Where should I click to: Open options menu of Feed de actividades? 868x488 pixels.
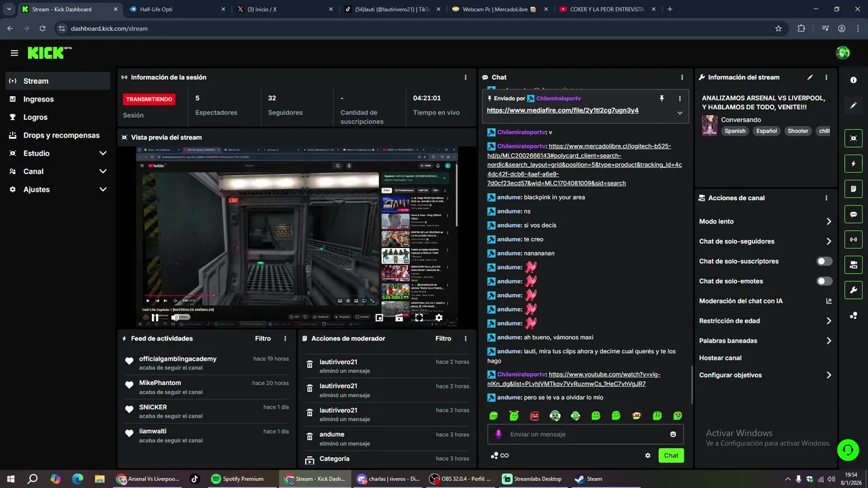click(285, 338)
